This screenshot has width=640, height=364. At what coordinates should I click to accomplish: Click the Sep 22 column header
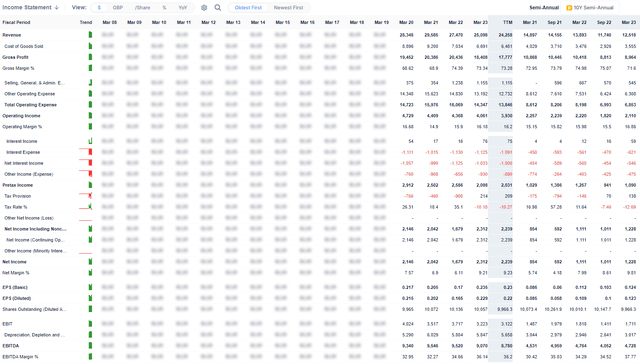coord(604,22)
